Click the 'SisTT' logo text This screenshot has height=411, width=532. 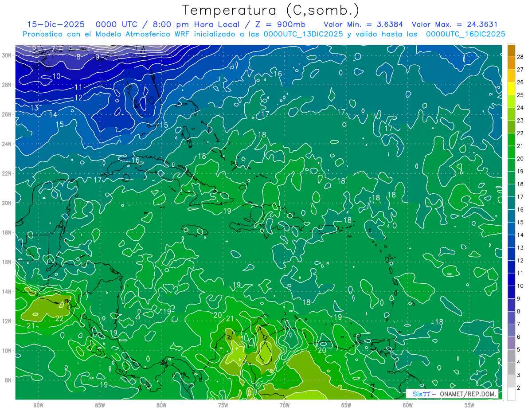(x=421, y=394)
